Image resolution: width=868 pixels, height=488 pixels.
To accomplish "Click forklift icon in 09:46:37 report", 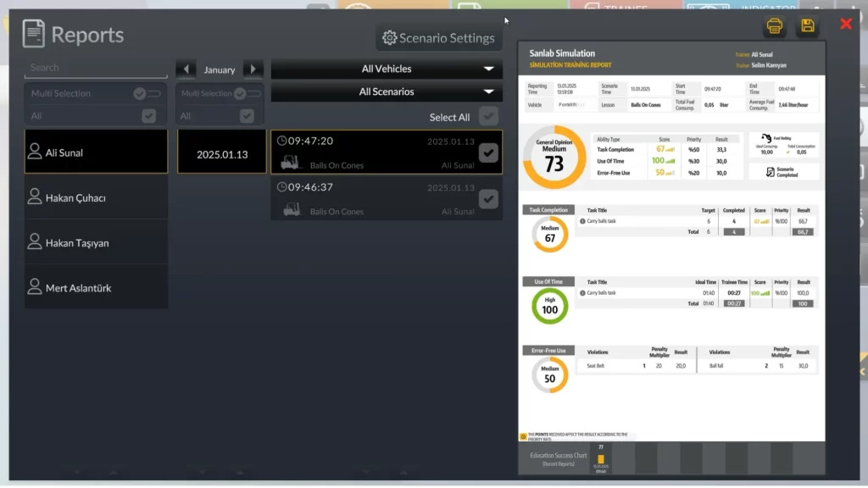I will pos(292,208).
